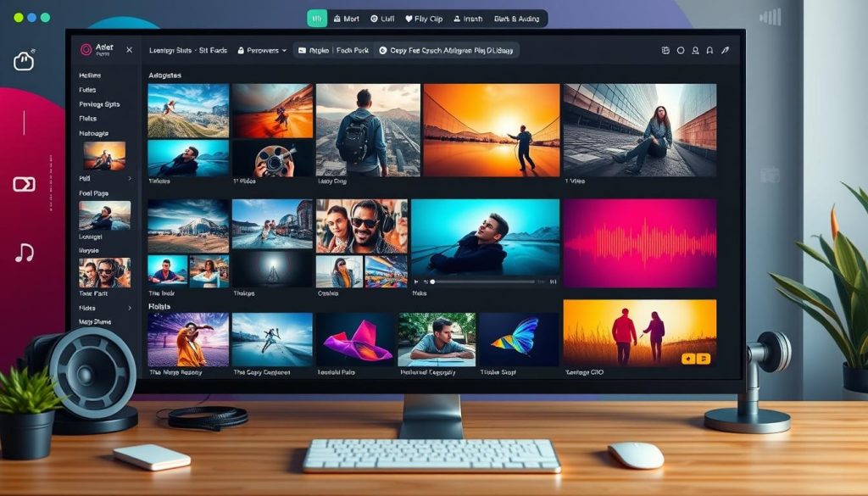The width and height of the screenshot is (868, 496).
Task: Click the music note icon in left dock
Action: coord(24,252)
